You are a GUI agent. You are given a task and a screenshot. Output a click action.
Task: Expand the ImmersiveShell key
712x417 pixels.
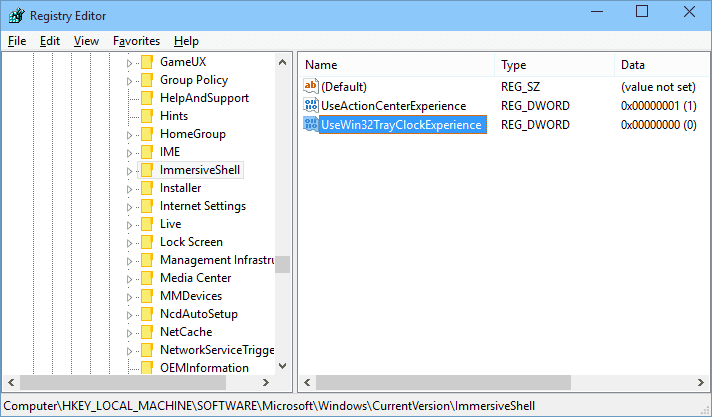pos(129,171)
